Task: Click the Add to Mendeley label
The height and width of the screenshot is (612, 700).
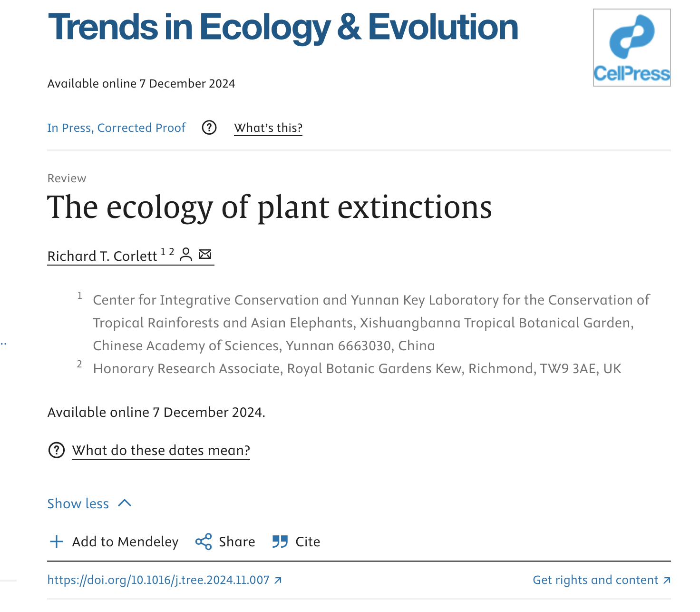Action: coord(125,542)
